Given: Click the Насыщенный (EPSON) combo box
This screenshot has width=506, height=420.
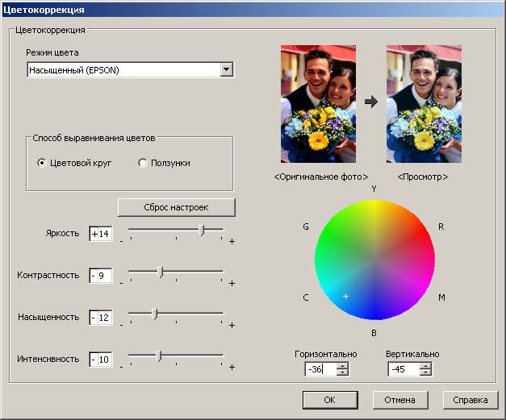Looking at the screenshot, I should coord(130,69).
